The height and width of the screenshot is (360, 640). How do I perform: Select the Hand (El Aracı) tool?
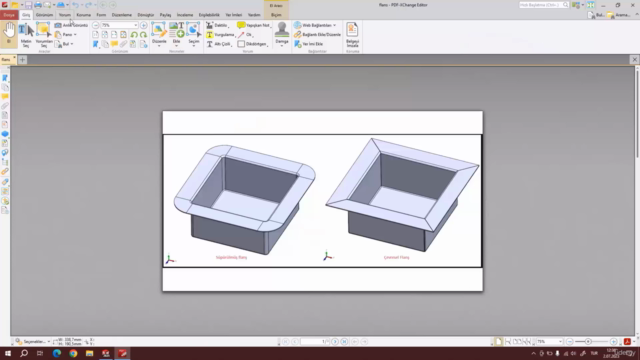pyautogui.click(x=9, y=33)
